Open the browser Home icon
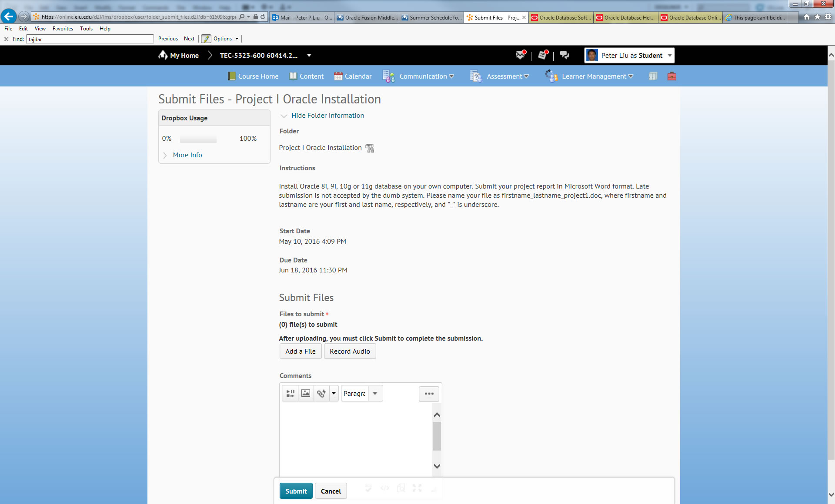This screenshot has width=835, height=504. click(x=807, y=17)
